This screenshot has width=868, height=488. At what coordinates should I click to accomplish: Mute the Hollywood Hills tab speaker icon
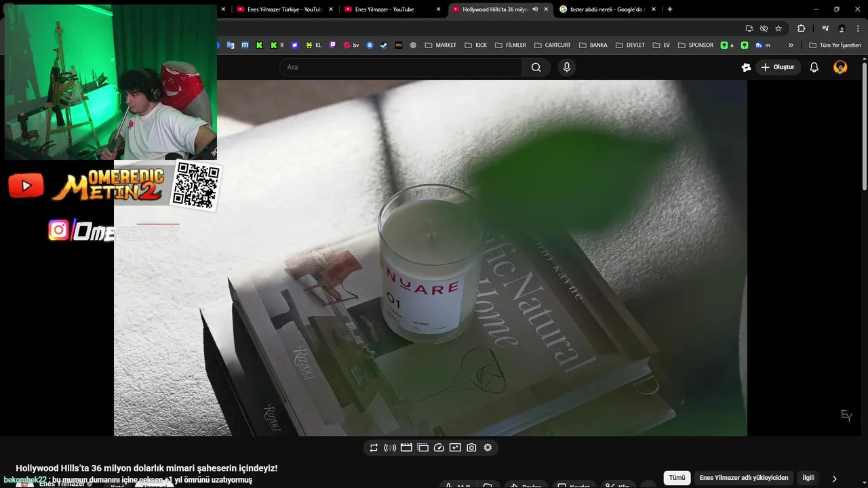tap(535, 9)
